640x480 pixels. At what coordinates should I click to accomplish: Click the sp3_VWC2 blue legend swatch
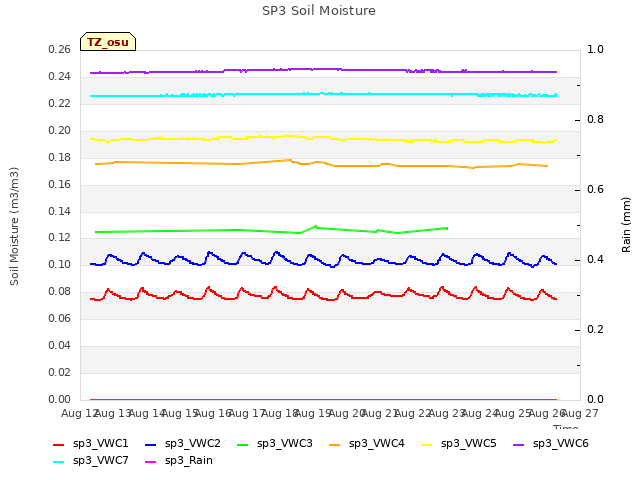point(151,445)
